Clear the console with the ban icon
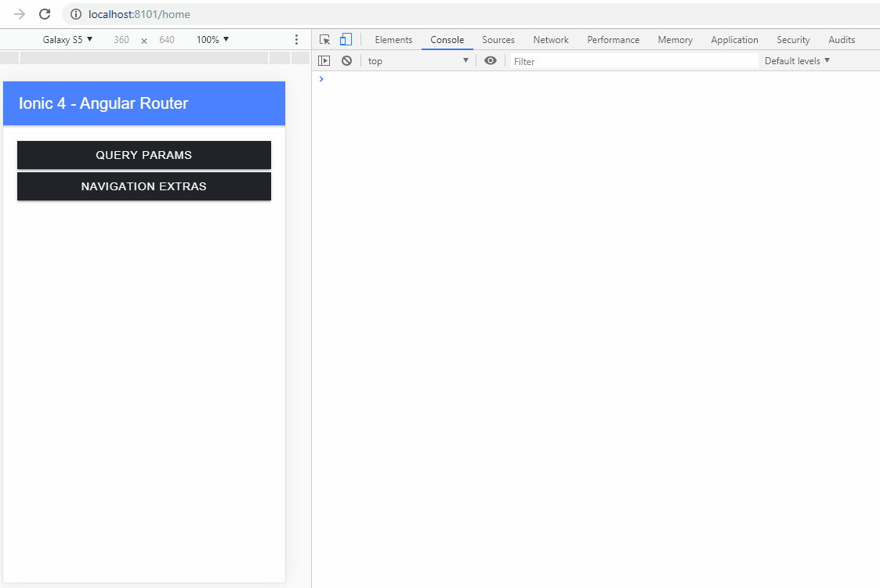 (x=347, y=60)
